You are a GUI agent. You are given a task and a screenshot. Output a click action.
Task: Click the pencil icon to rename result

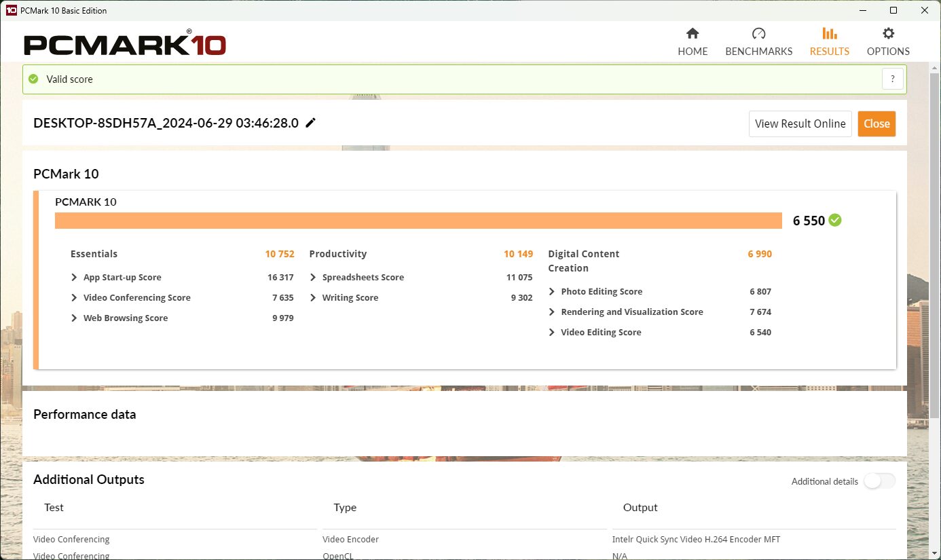(x=311, y=123)
